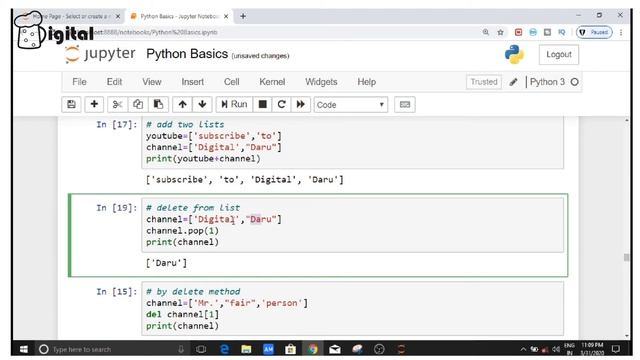Open the Widgets menu
640x360 pixels.
[x=321, y=82]
